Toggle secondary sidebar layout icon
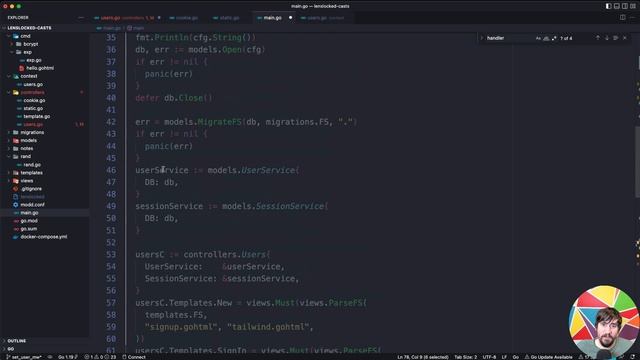Viewport: 640px width, 360px height. pos(625,6)
